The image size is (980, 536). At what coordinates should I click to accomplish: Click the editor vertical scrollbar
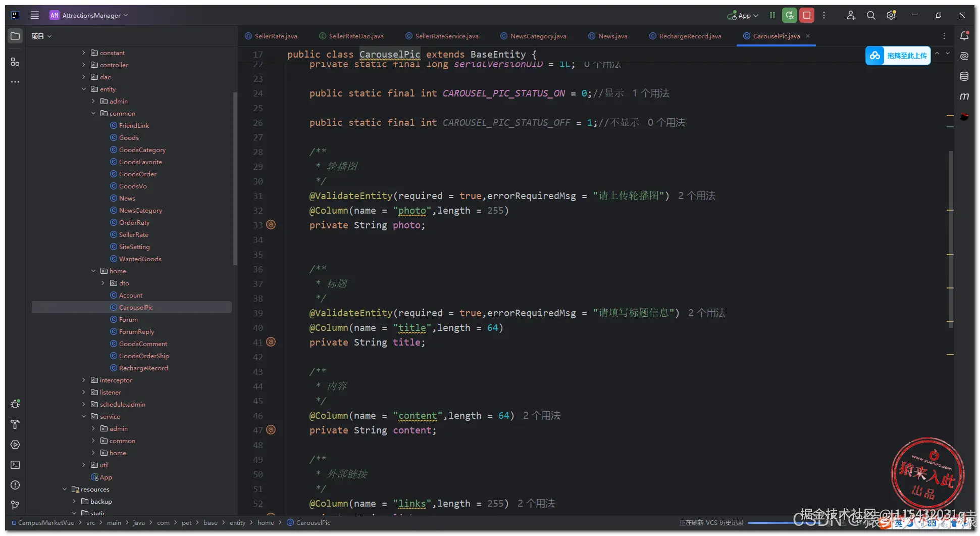pyautogui.click(x=951, y=239)
